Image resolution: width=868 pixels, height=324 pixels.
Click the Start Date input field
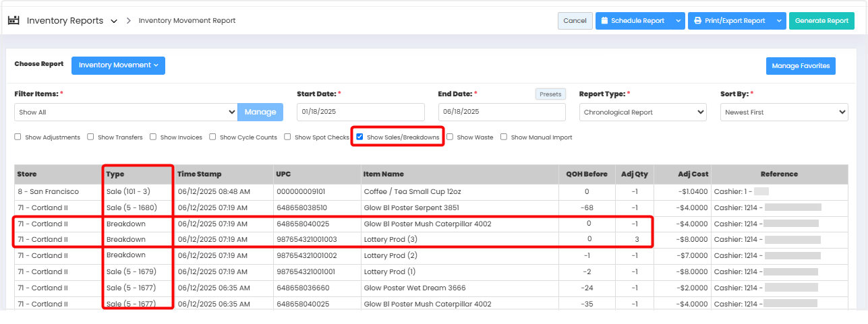point(360,112)
